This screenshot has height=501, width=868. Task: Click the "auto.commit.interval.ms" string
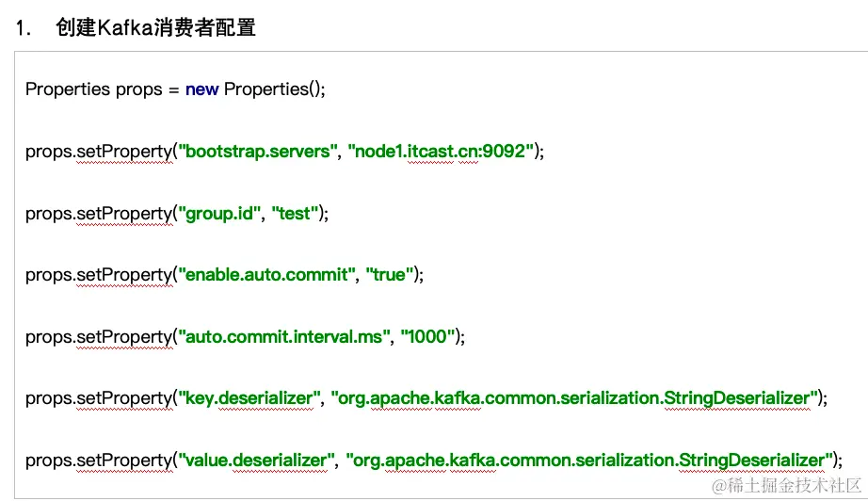tap(284, 336)
